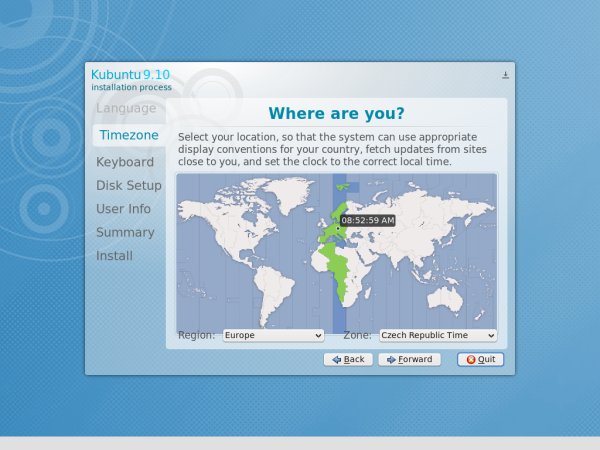This screenshot has width=600, height=450.
Task: Click the 08:52:59 AM time label on map
Action: 367,220
